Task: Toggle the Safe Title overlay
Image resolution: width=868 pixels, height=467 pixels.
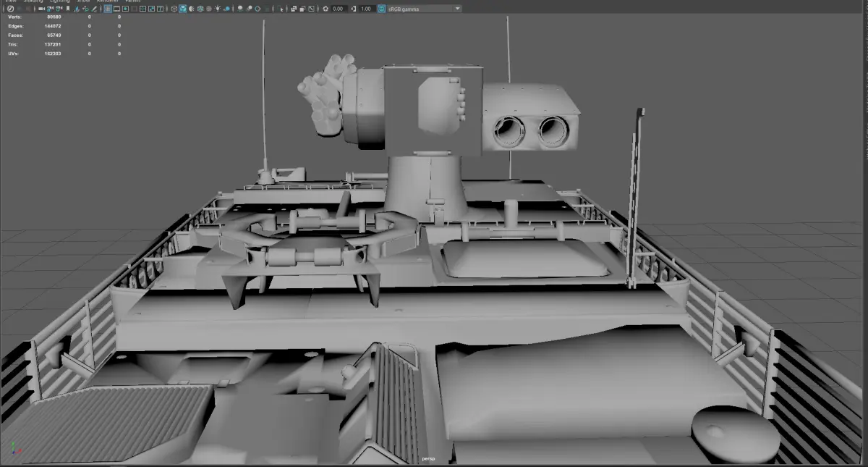Action: pyautogui.click(x=160, y=9)
